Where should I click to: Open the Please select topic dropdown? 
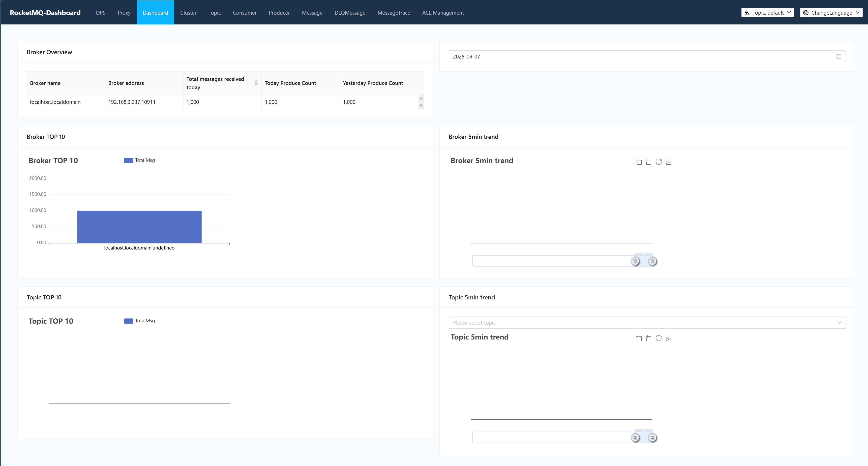click(x=647, y=322)
